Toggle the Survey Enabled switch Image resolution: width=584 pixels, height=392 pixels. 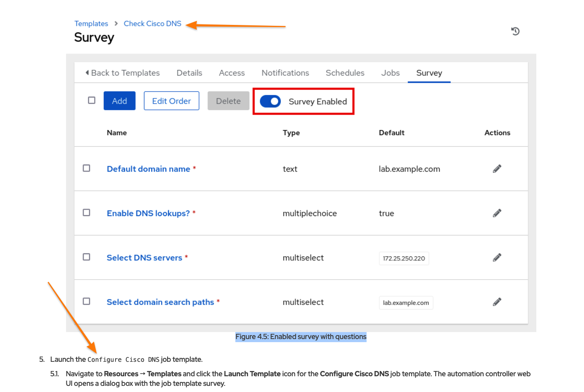pyautogui.click(x=270, y=101)
